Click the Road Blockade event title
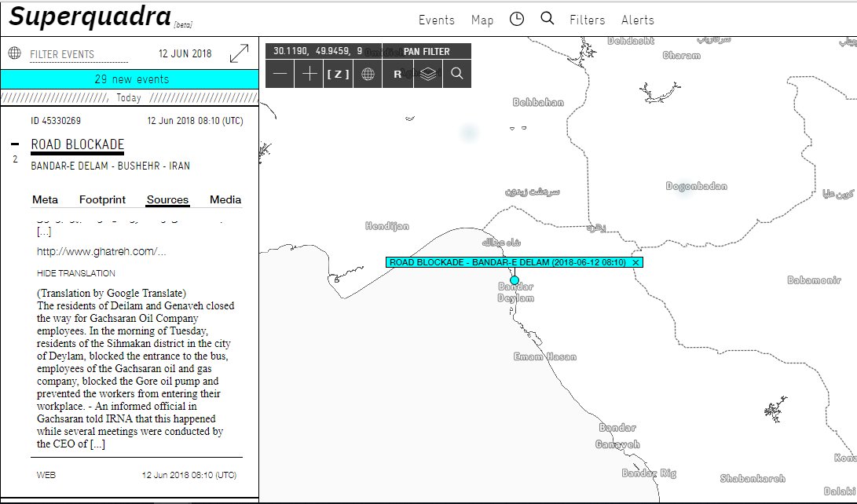857x504 pixels. point(78,144)
